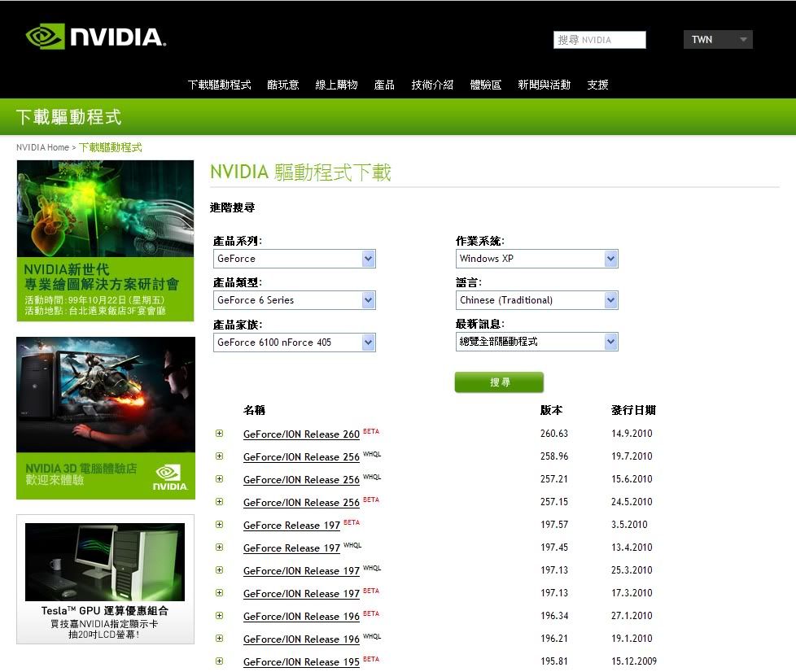796x672 pixels.
Task: Open the NVIDIA 3D 電腦體驗店 banner
Action: click(x=105, y=418)
